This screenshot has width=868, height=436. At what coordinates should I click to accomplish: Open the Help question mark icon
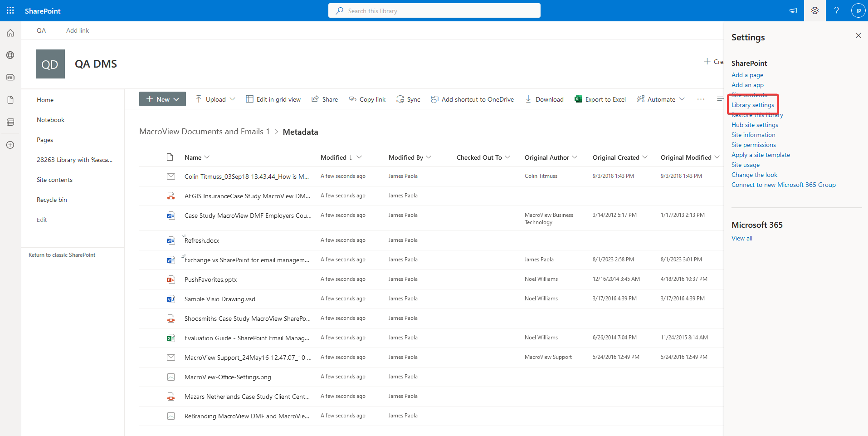coord(836,10)
